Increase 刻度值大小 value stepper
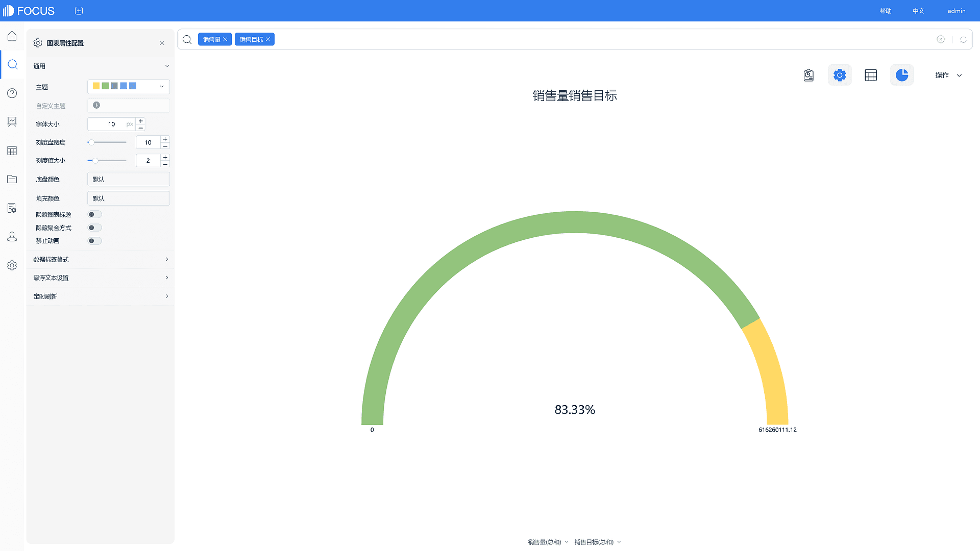 [165, 157]
